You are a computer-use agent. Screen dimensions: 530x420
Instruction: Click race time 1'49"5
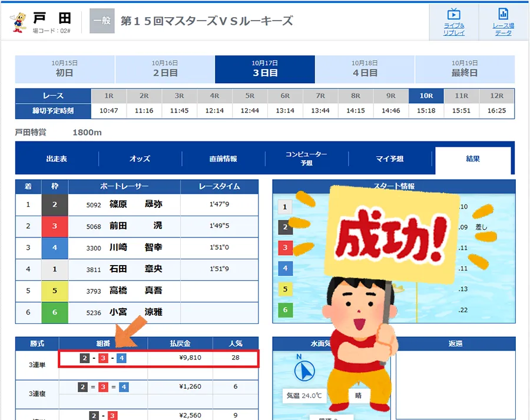(x=220, y=226)
